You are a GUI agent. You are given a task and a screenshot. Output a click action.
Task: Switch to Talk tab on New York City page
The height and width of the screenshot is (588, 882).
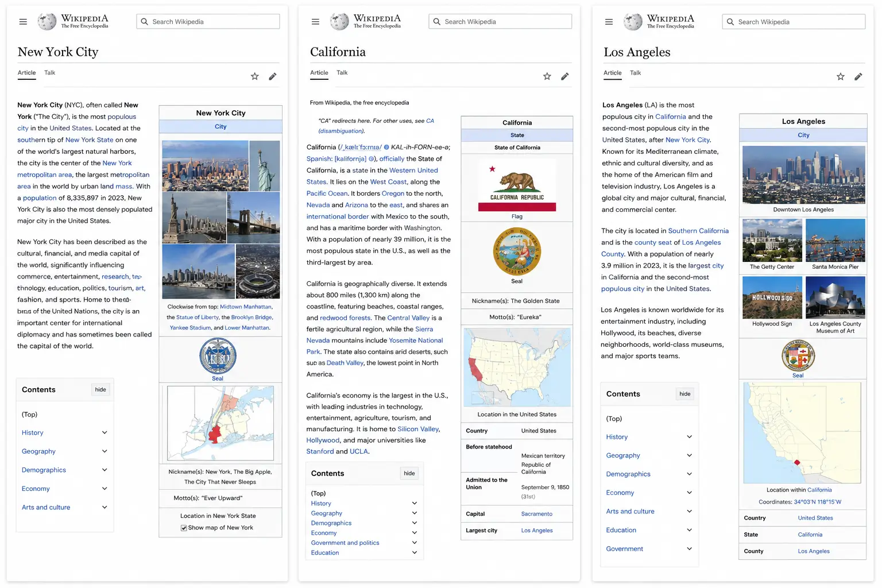coord(50,73)
